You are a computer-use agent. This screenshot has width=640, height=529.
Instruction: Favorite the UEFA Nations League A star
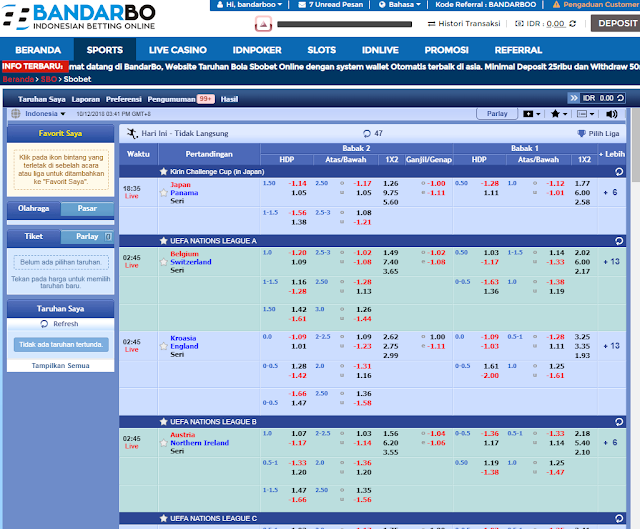coord(164,241)
